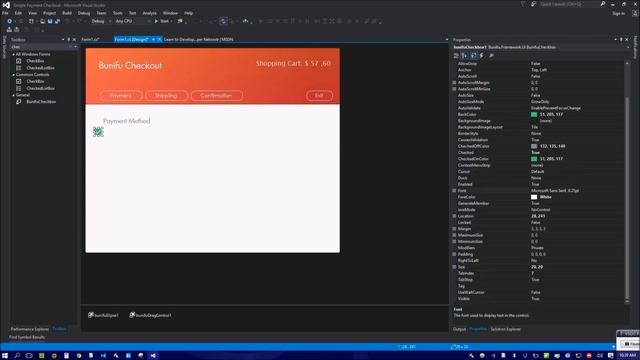The height and width of the screenshot is (360, 640).
Task: Expand the Location property
Action: (x=454, y=216)
